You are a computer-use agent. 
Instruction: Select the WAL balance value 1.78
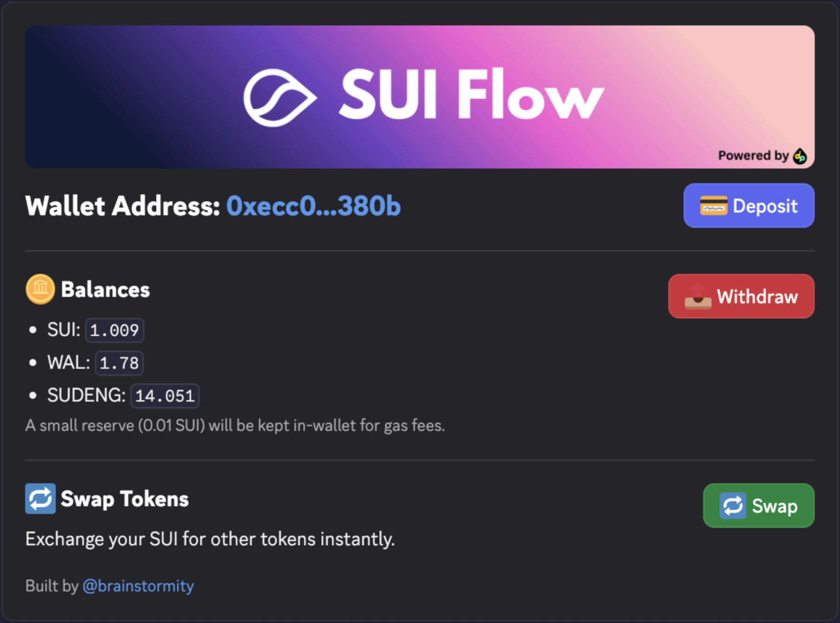pos(119,363)
